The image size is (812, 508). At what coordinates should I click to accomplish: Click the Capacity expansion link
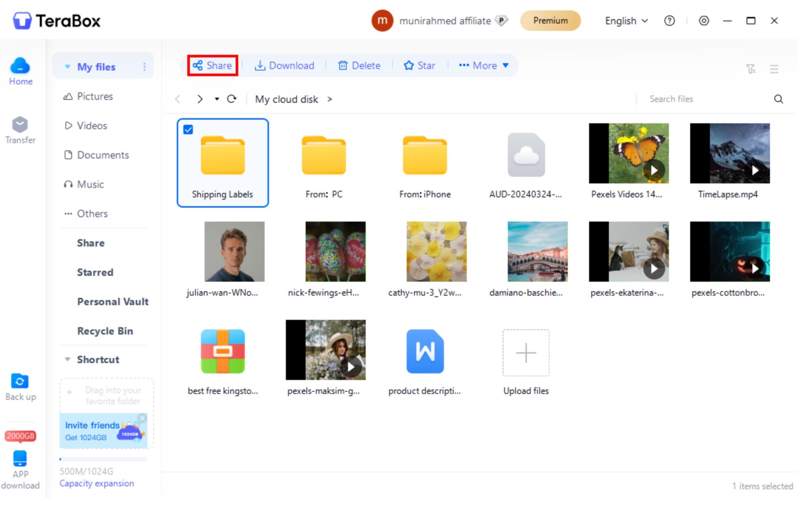[96, 483]
